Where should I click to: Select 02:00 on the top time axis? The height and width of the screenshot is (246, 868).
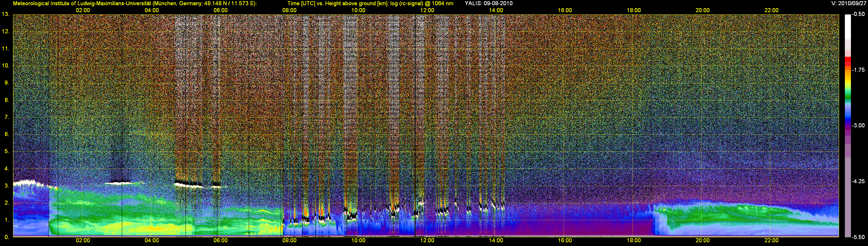pyautogui.click(x=83, y=10)
